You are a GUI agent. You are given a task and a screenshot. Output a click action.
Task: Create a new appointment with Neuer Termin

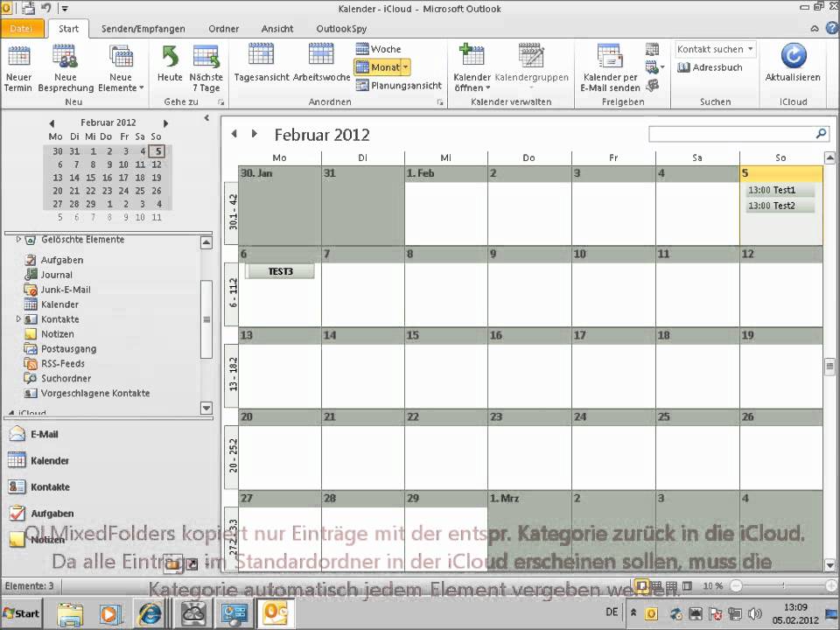[18, 68]
